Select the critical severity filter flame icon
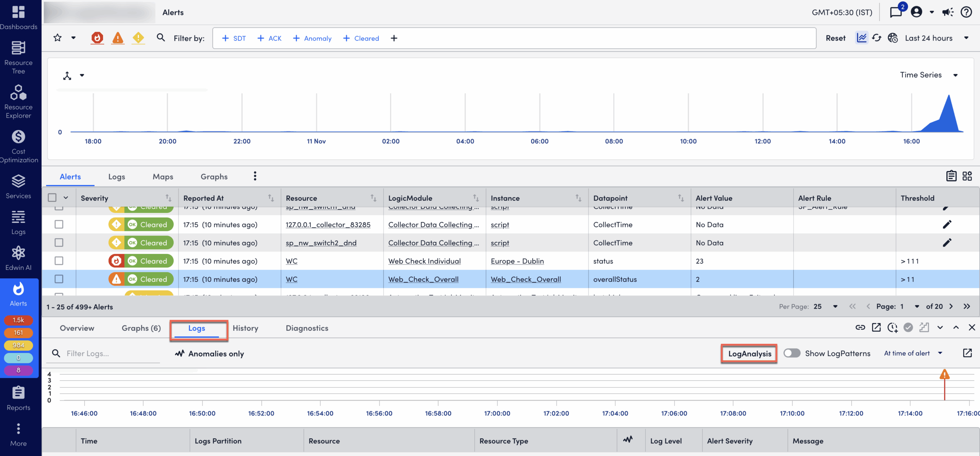The image size is (980, 456). click(97, 38)
